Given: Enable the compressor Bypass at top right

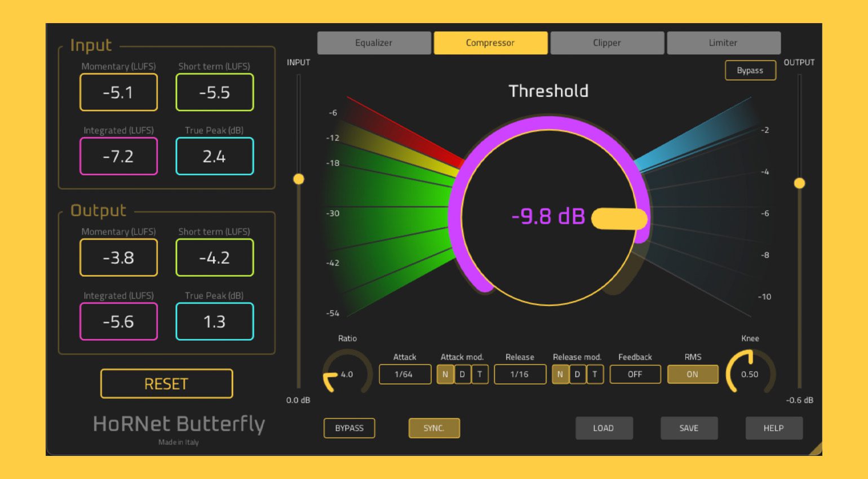Looking at the screenshot, I should pos(750,70).
